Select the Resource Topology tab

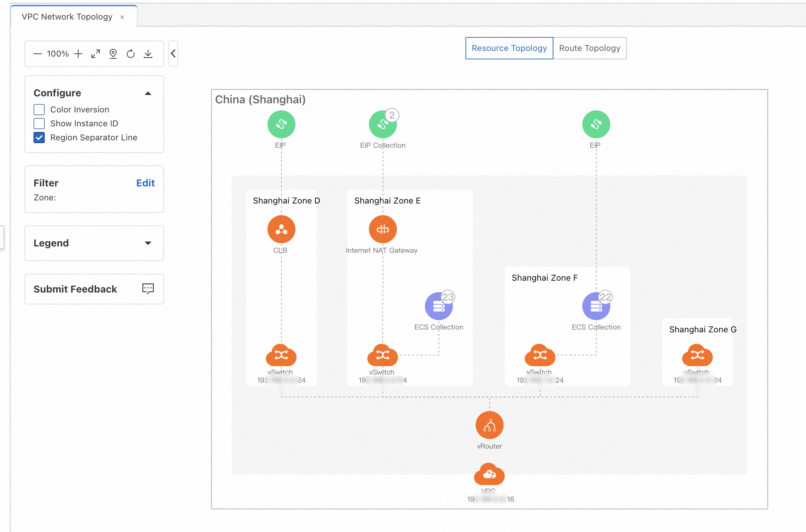tap(509, 48)
